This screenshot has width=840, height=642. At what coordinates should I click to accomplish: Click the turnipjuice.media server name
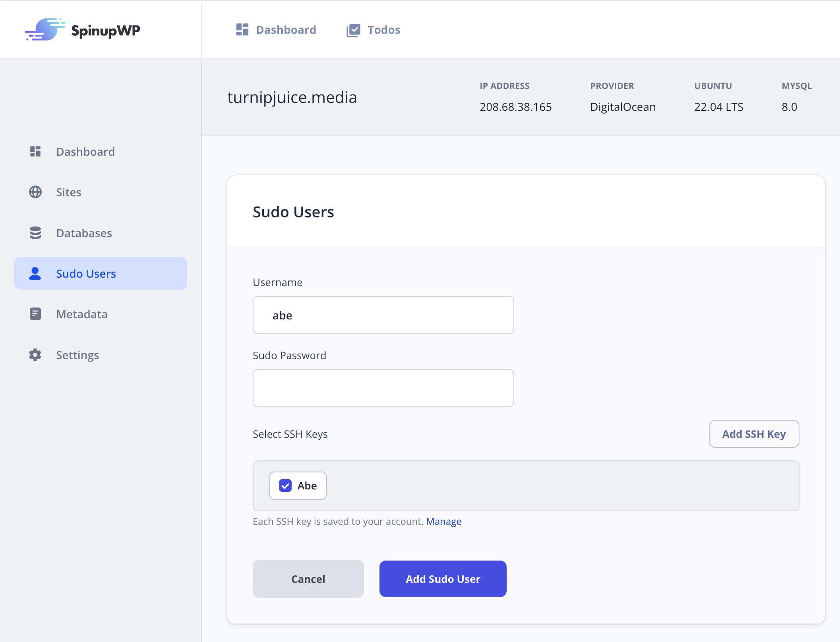pyautogui.click(x=292, y=98)
